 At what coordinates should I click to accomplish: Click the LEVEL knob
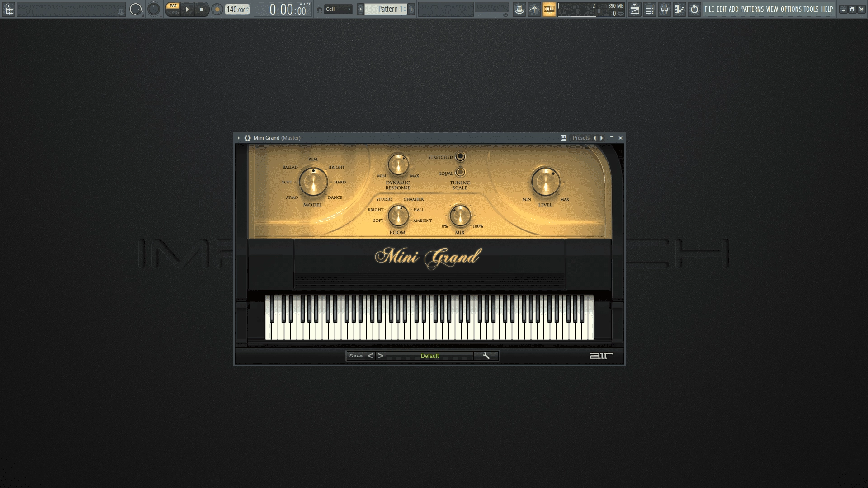click(546, 182)
